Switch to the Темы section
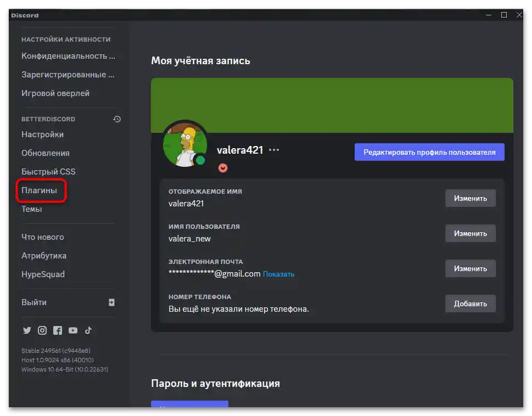532x416 pixels. pyautogui.click(x=31, y=209)
